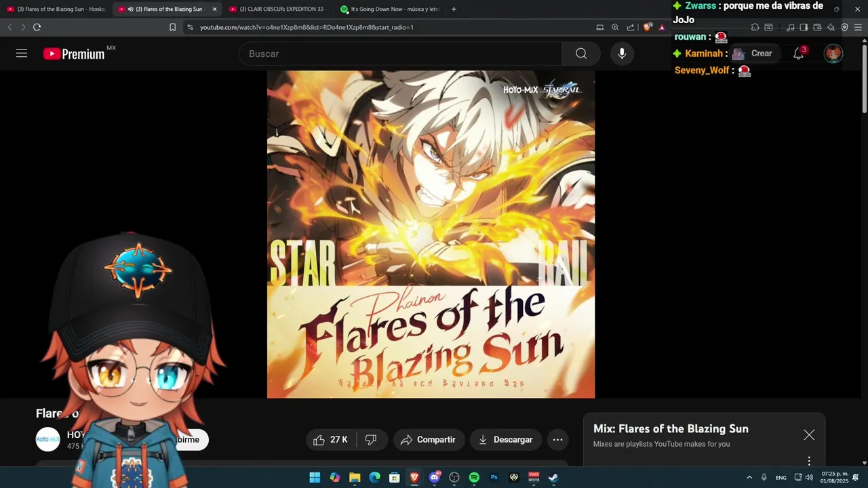Share video via Compartir button
This screenshot has height=488, width=868.
[x=429, y=440]
